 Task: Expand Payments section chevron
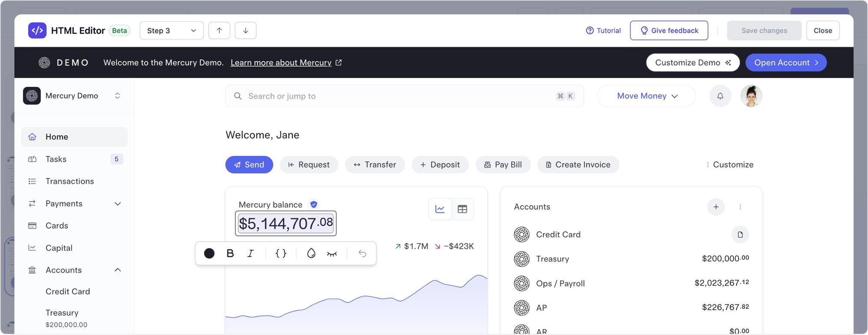point(118,204)
